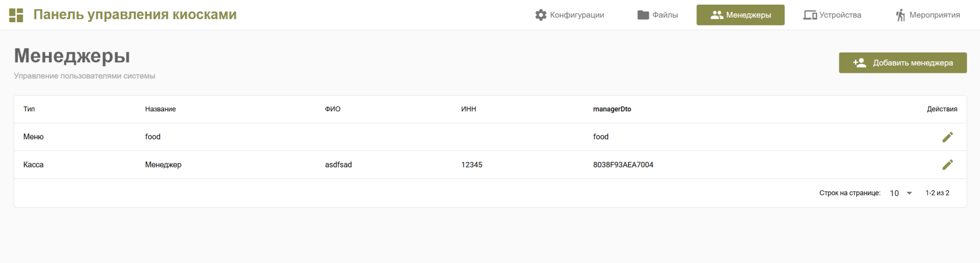
Task: Click the add-person icon in Добавить менеджера
Action: pyautogui.click(x=859, y=63)
